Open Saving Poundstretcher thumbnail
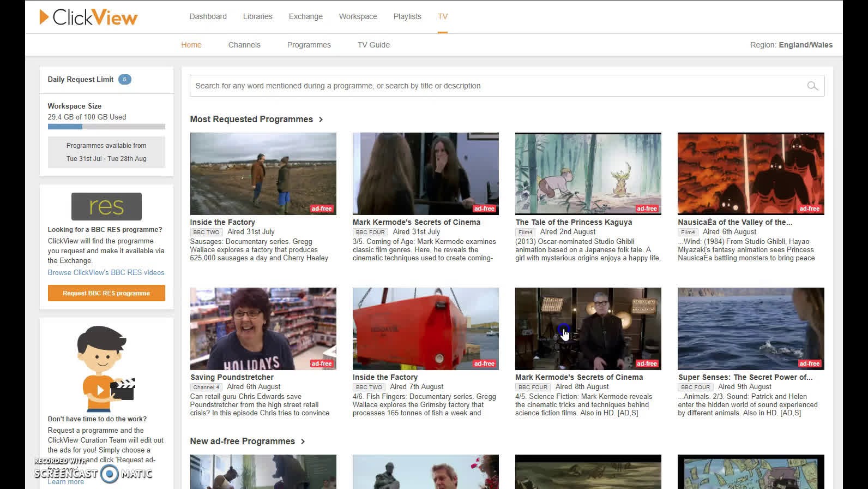The height and width of the screenshot is (489, 868). (263, 329)
